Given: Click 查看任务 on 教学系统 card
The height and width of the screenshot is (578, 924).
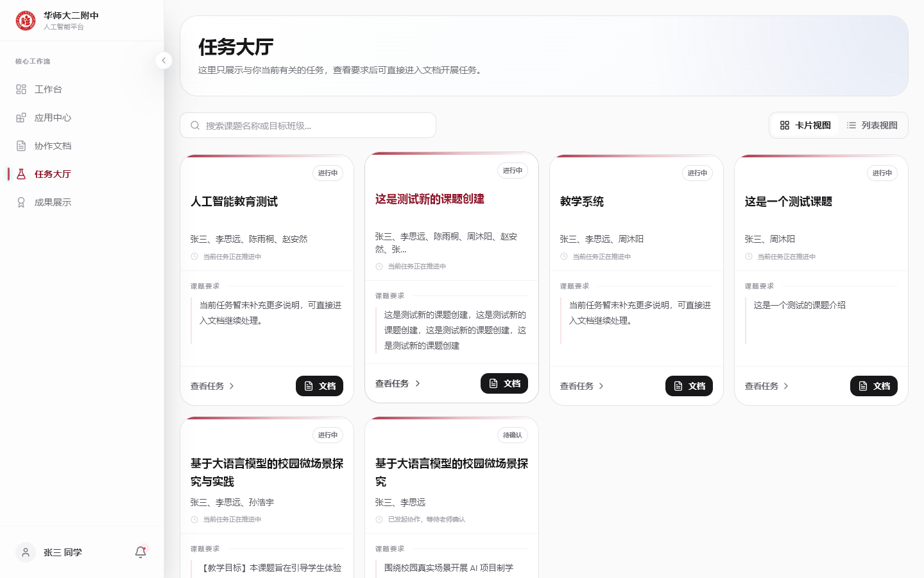Looking at the screenshot, I should (x=582, y=386).
